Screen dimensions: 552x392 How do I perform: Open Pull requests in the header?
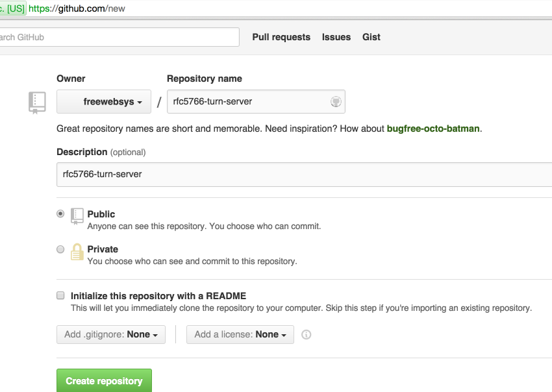pyautogui.click(x=281, y=37)
